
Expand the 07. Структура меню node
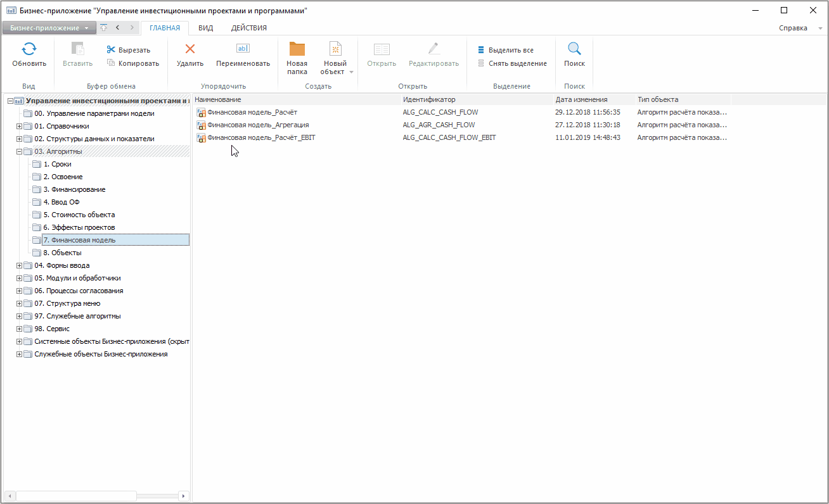tap(19, 303)
